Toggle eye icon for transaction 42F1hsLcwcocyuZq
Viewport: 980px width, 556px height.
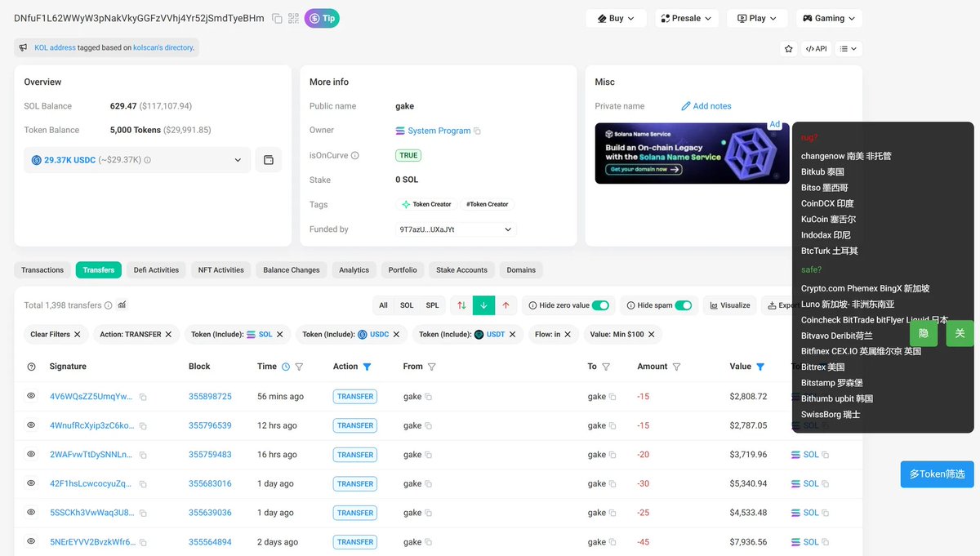pos(31,483)
